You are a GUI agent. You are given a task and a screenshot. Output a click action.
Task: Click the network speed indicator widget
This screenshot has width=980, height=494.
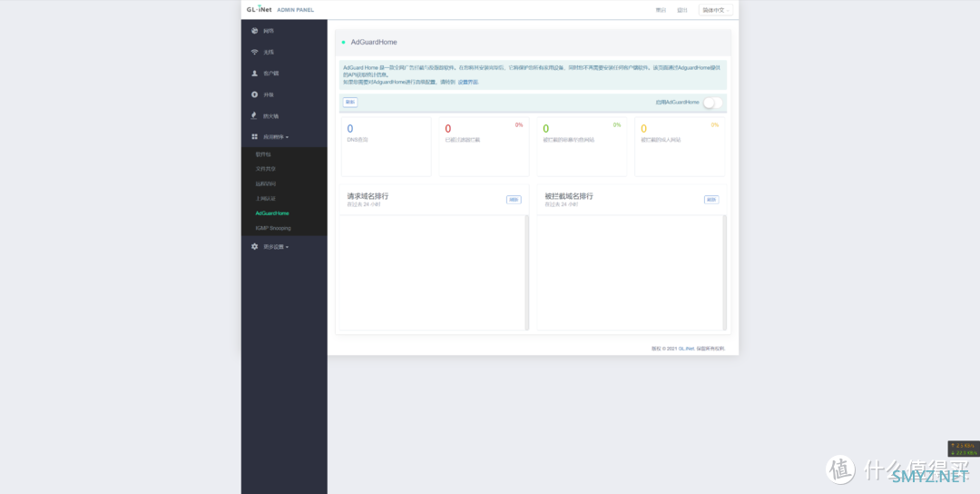click(x=964, y=449)
